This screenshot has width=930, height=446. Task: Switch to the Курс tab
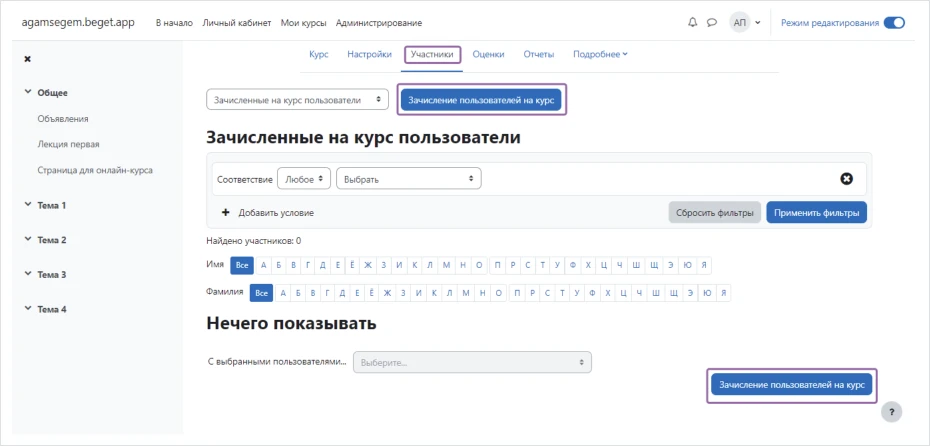click(319, 54)
